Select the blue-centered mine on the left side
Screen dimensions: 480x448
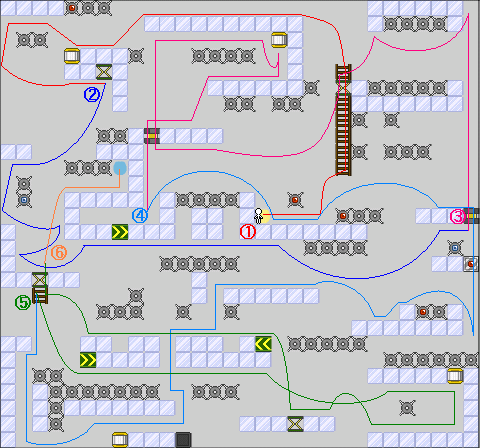[x=24, y=200]
